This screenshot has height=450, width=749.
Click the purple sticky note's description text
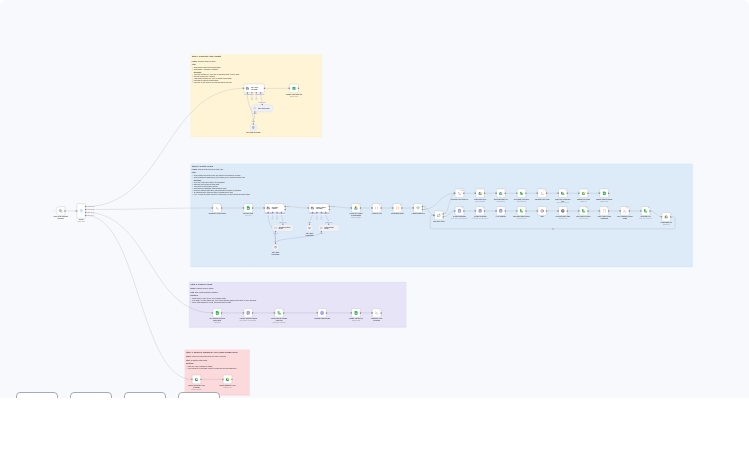click(x=223, y=294)
